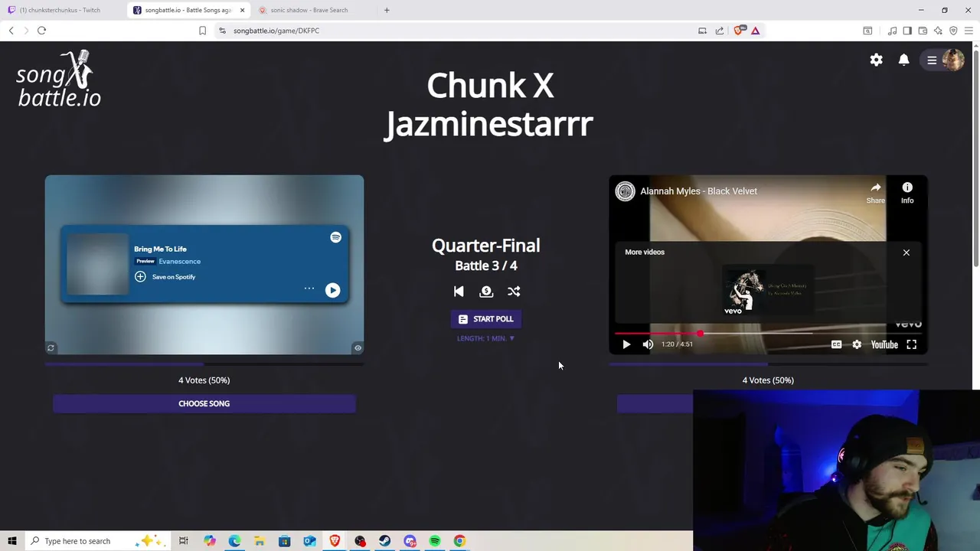Open the Brave VPN shield icon
This screenshot has height=551, width=980.
pyautogui.click(x=953, y=31)
